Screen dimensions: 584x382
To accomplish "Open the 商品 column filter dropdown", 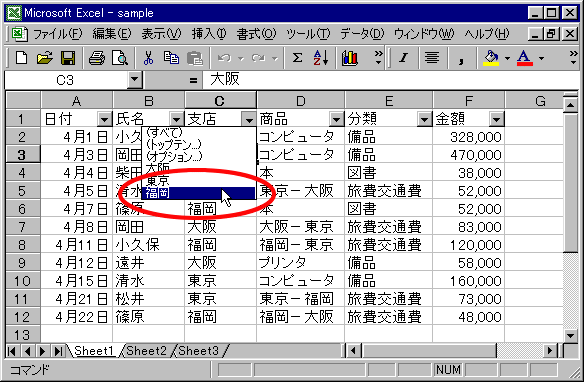I will click(336, 119).
